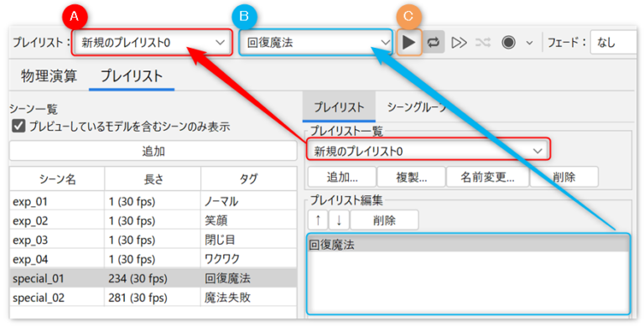Start playback with the play button

point(409,42)
